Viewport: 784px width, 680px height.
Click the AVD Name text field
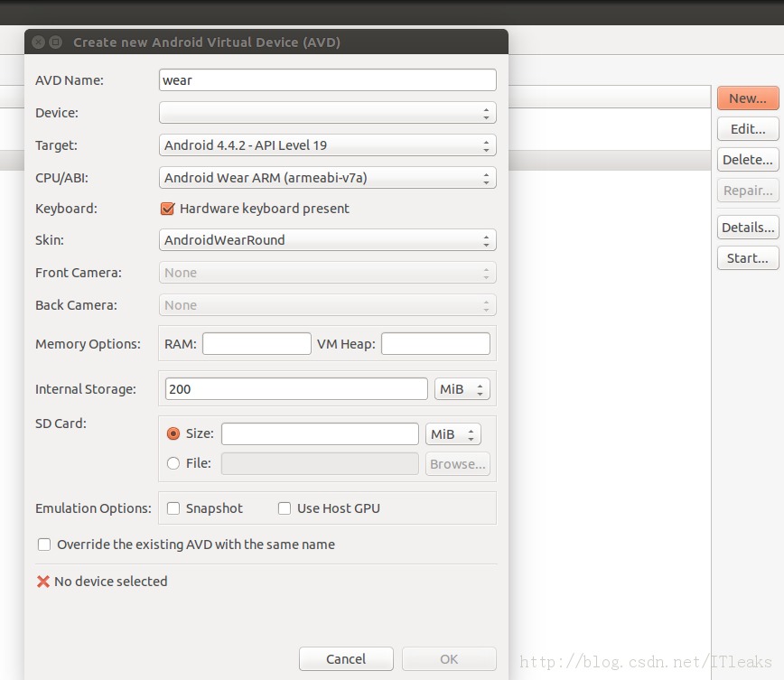pos(328,80)
